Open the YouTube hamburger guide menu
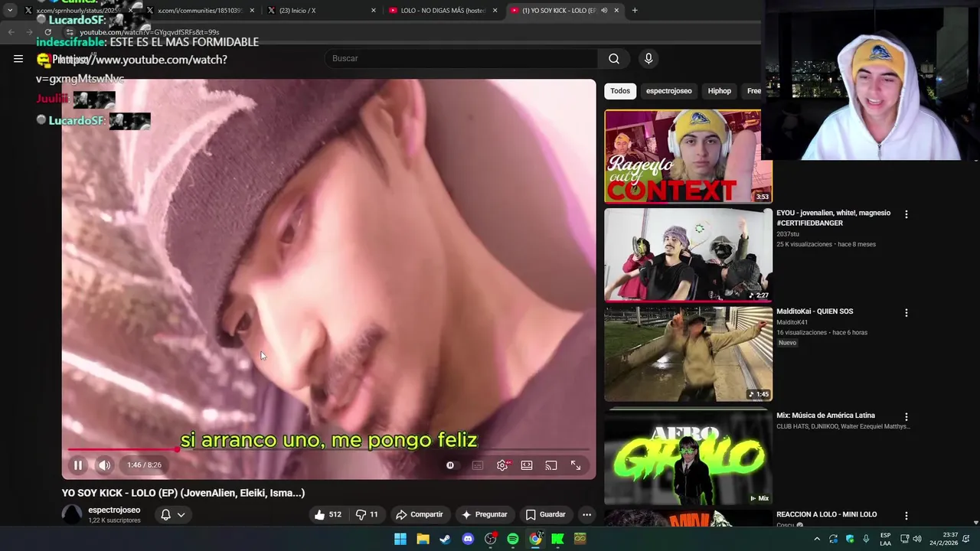The image size is (980, 551). click(18, 58)
